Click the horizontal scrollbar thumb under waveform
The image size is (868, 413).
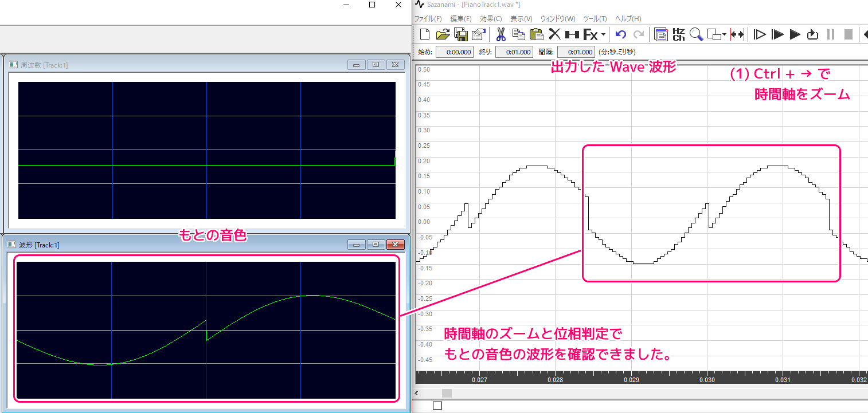(x=447, y=393)
